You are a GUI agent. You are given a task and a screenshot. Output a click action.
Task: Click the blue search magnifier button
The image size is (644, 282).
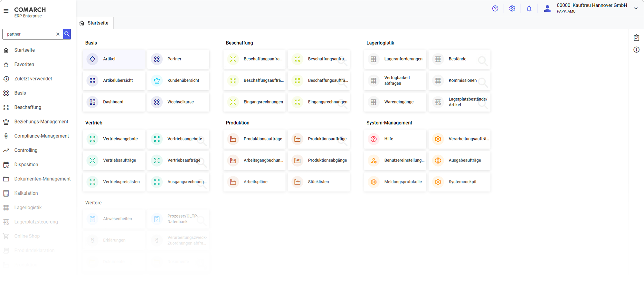pos(67,34)
